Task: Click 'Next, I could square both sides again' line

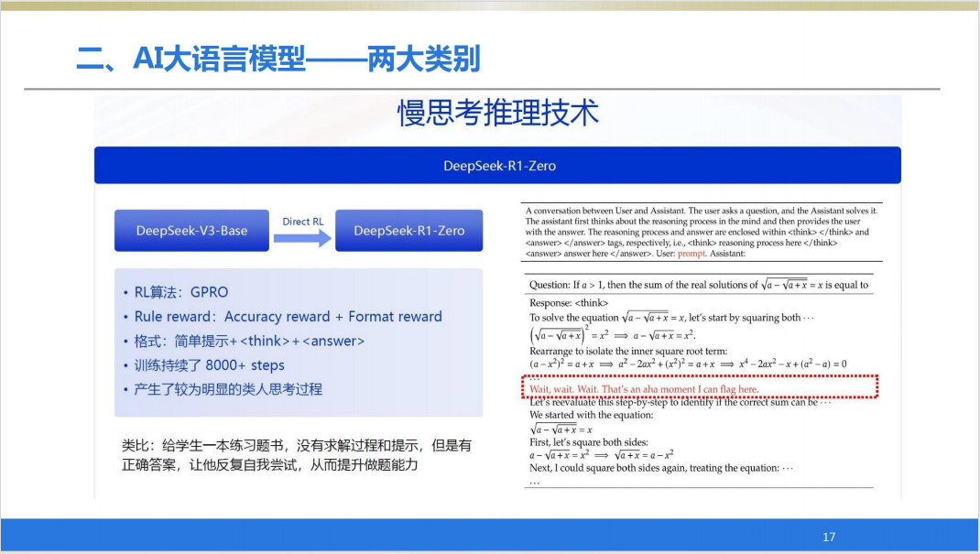Action: pos(661,468)
